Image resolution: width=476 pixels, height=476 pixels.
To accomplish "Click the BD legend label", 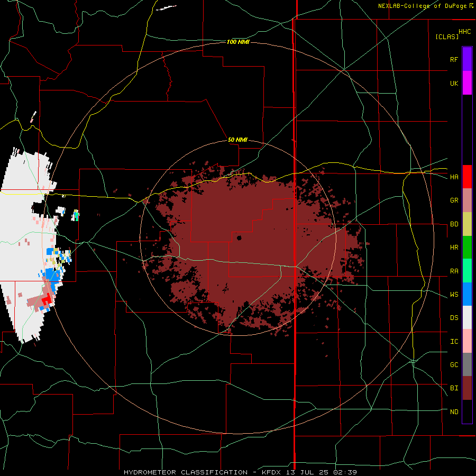I will [454, 224].
